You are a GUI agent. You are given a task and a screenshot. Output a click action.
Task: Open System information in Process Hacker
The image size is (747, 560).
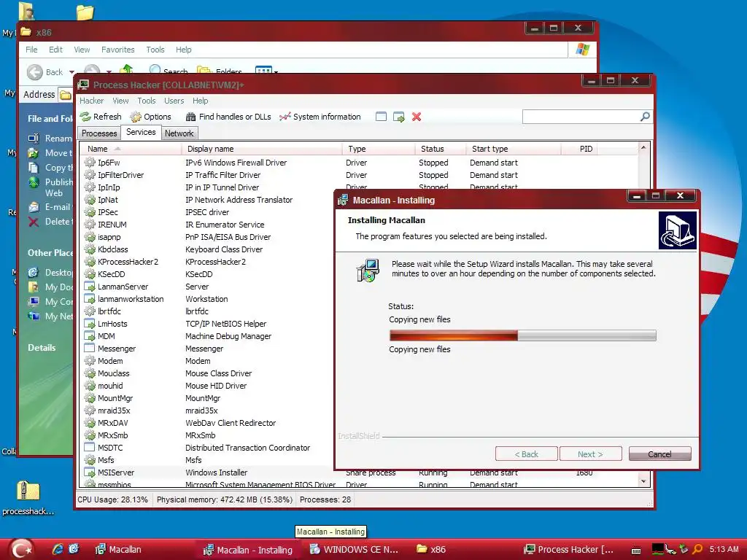[320, 117]
